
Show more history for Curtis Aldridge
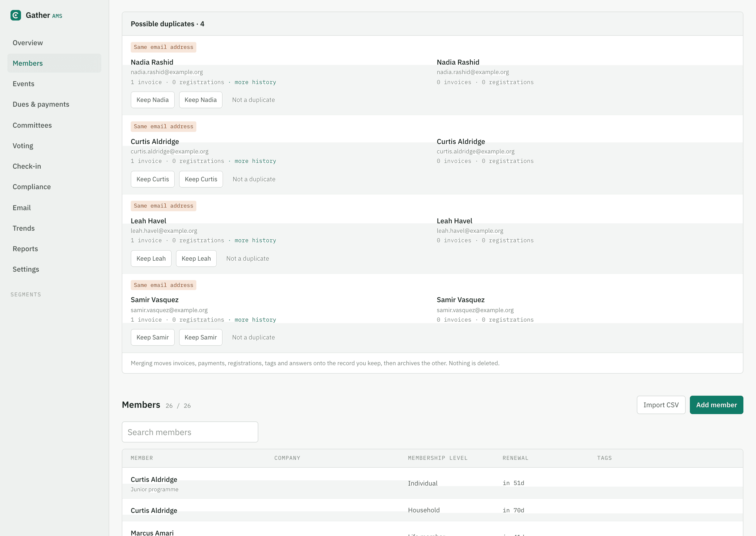255,161
